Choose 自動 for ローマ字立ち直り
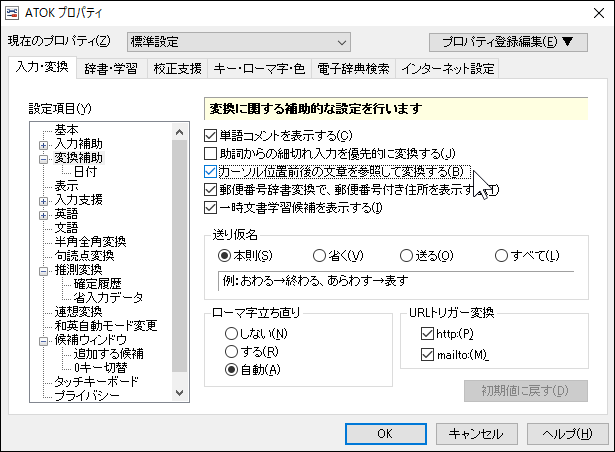 pyautogui.click(x=231, y=370)
